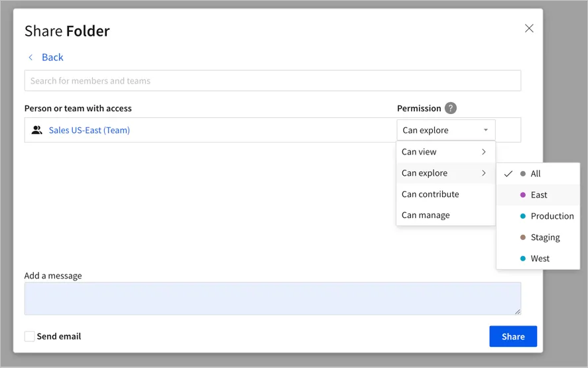Click the checkmark next to All

click(508, 174)
